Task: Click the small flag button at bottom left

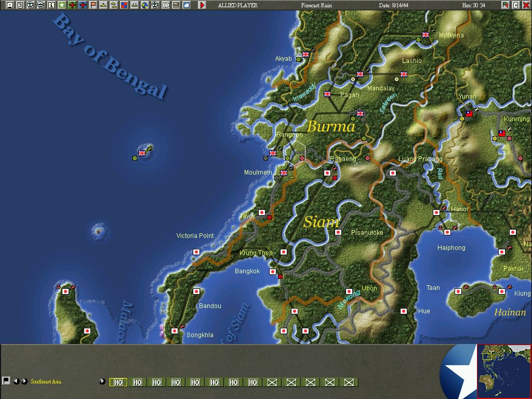Action: 6,381
